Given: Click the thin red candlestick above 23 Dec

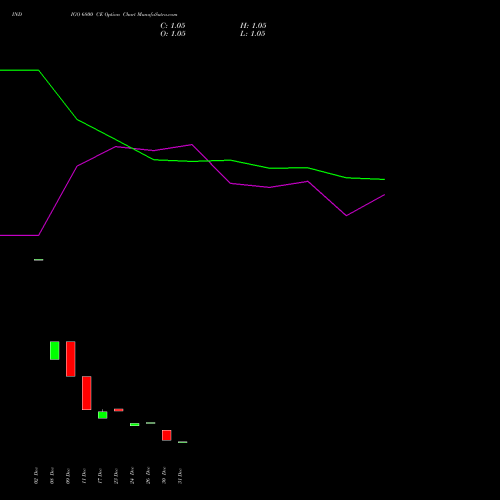Looking at the screenshot, I should 119,410.
